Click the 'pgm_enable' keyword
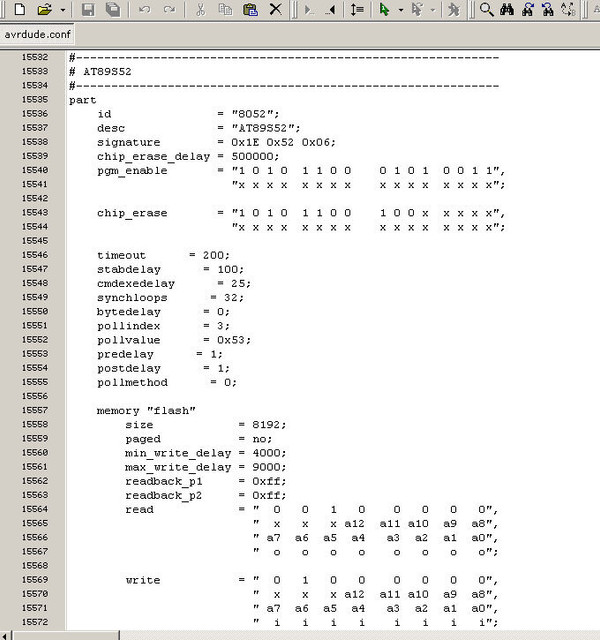 point(132,171)
